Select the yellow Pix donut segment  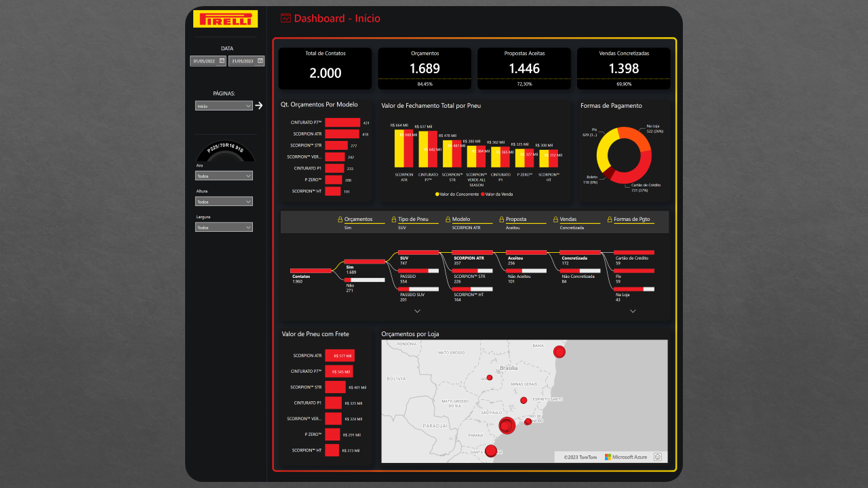[x=603, y=150]
